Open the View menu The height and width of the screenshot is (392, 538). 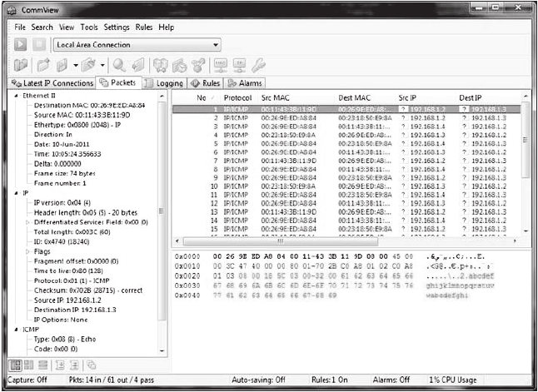(x=67, y=27)
